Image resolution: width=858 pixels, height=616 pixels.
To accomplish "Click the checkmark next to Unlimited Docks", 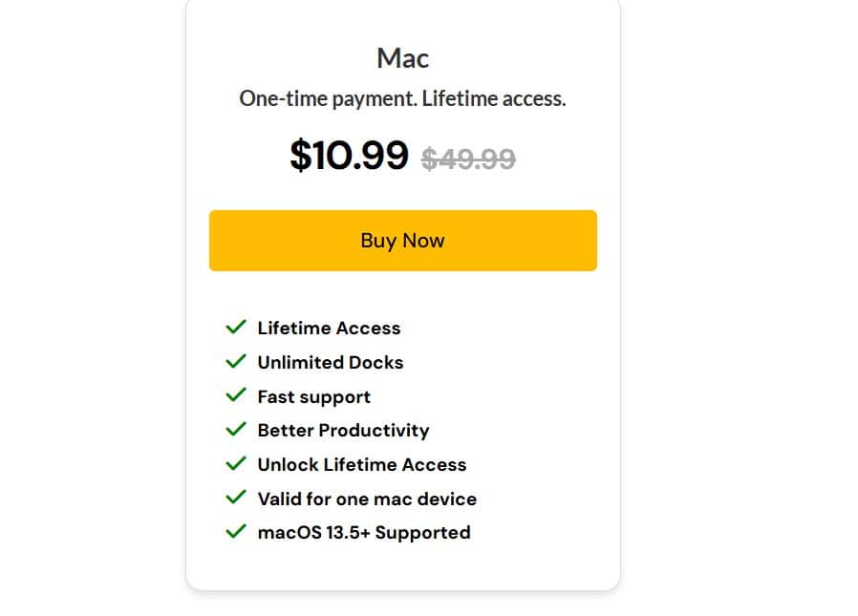I will coord(235,362).
